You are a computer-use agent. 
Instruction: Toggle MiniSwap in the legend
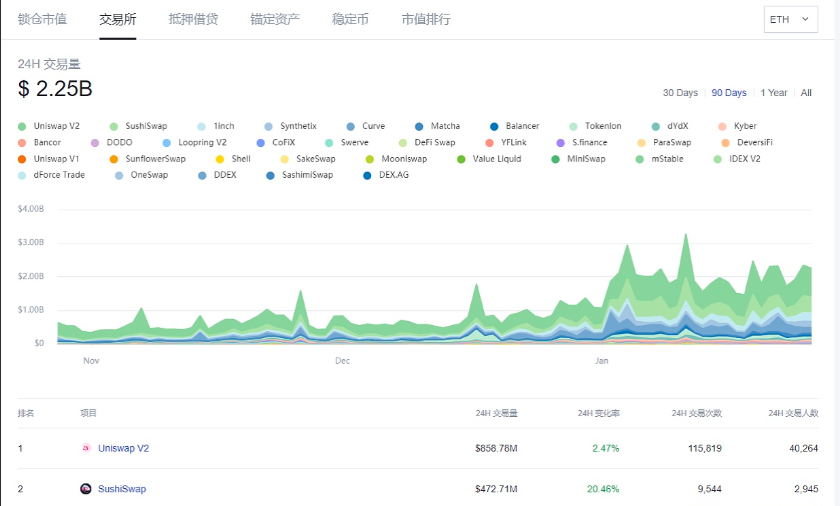(579, 158)
